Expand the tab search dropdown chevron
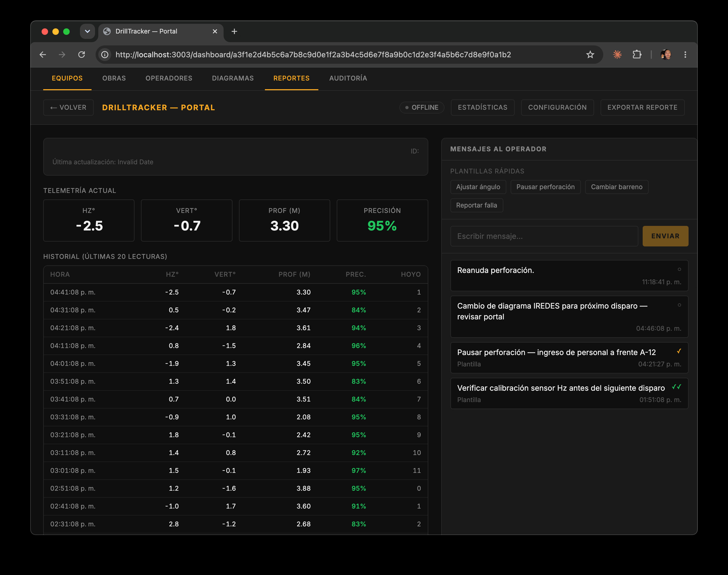The height and width of the screenshot is (575, 728). pos(87,31)
